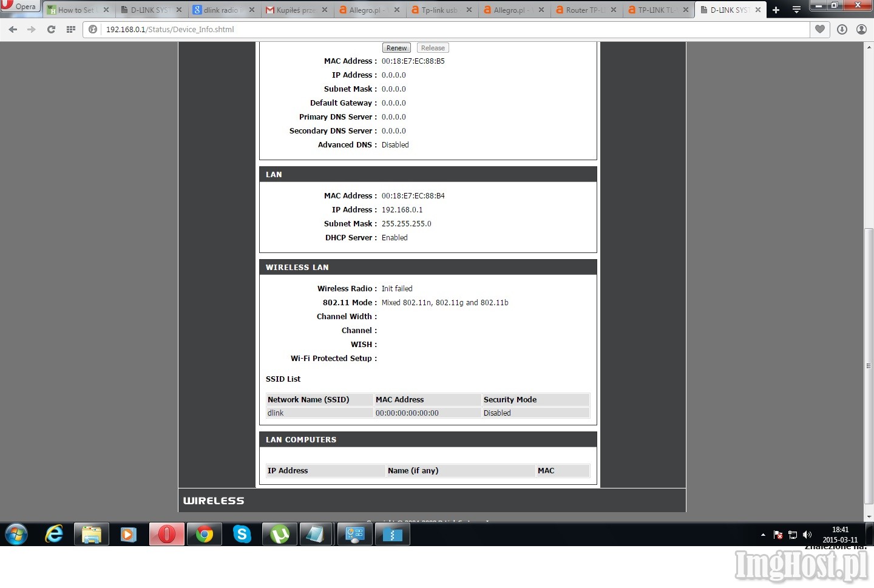This screenshot has width=874, height=588.
Task: Reload the current page
Action: point(51,29)
